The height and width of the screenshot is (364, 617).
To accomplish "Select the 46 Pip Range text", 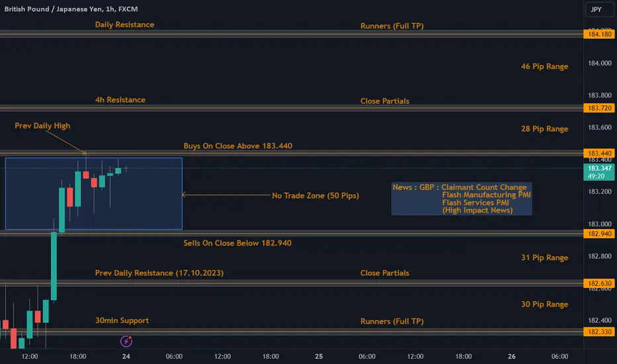I will 545,66.
